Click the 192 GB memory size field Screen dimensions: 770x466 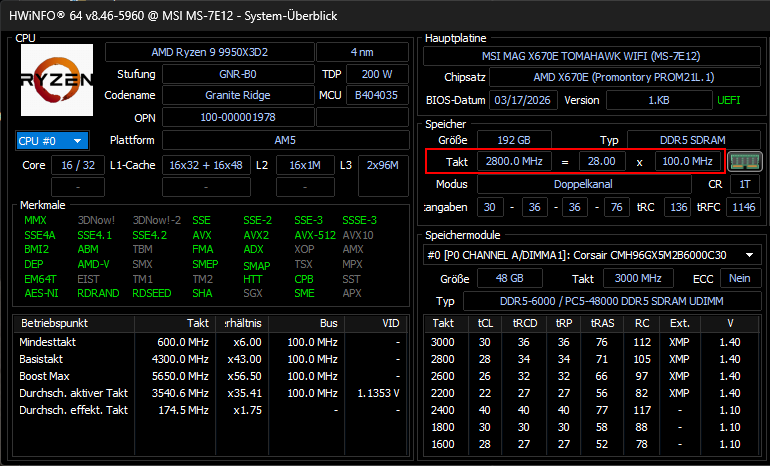[514, 140]
